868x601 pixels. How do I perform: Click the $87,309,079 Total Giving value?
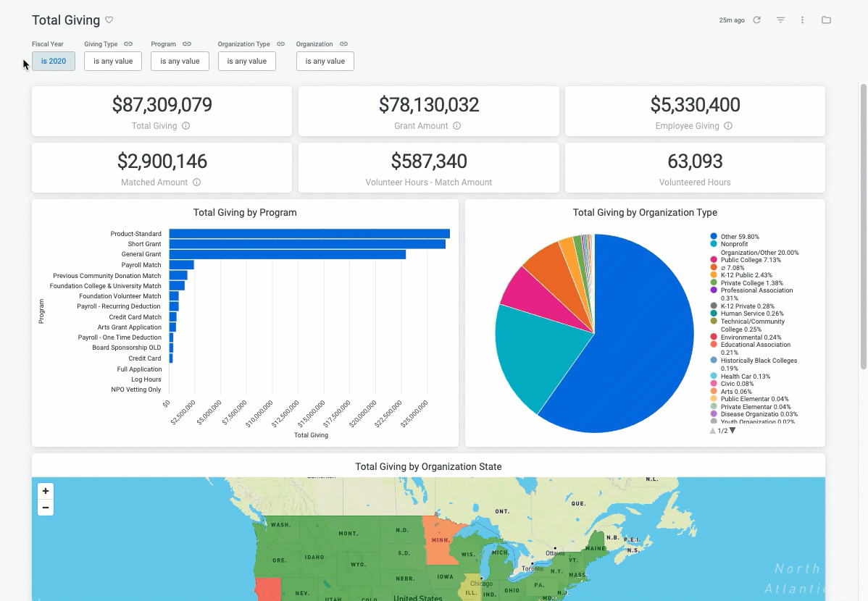point(162,104)
